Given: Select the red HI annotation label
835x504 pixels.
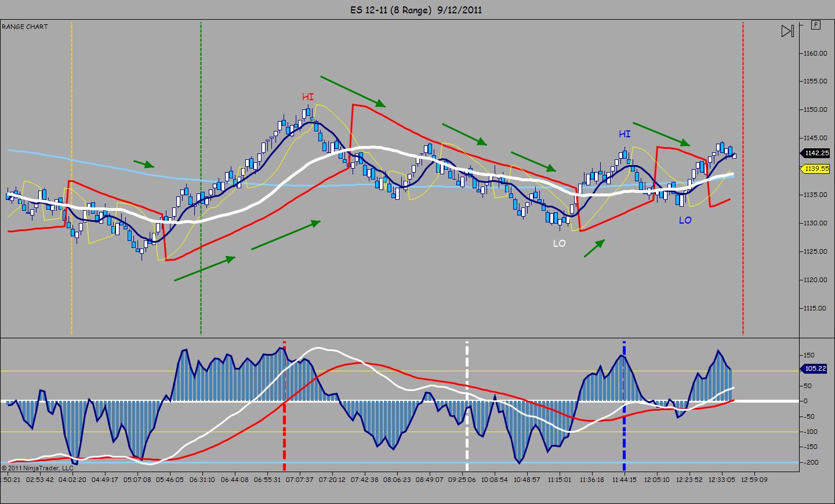Looking at the screenshot, I should pyautogui.click(x=308, y=97).
